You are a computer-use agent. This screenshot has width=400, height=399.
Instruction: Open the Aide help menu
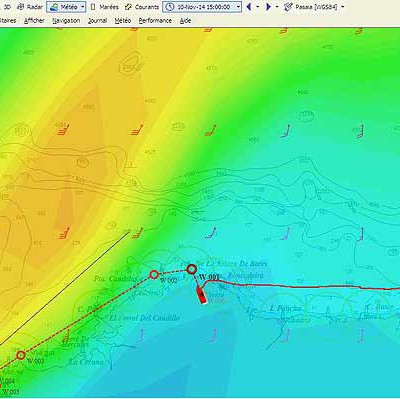(185, 21)
